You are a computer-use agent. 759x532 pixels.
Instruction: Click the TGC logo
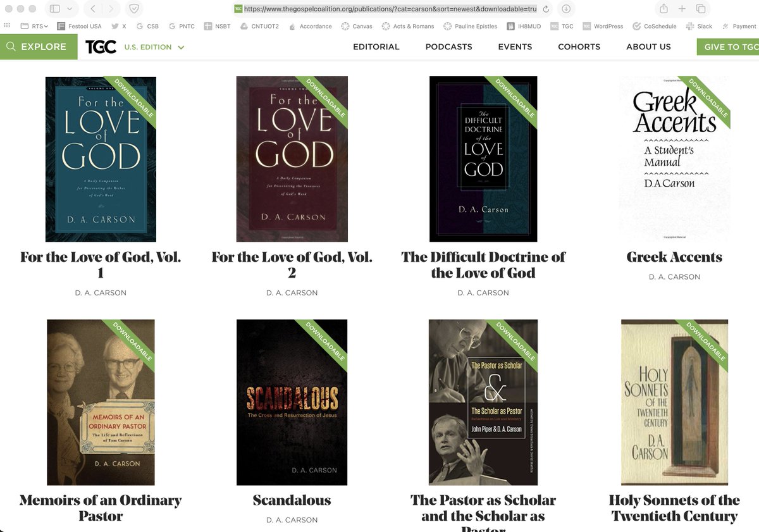[101, 47]
